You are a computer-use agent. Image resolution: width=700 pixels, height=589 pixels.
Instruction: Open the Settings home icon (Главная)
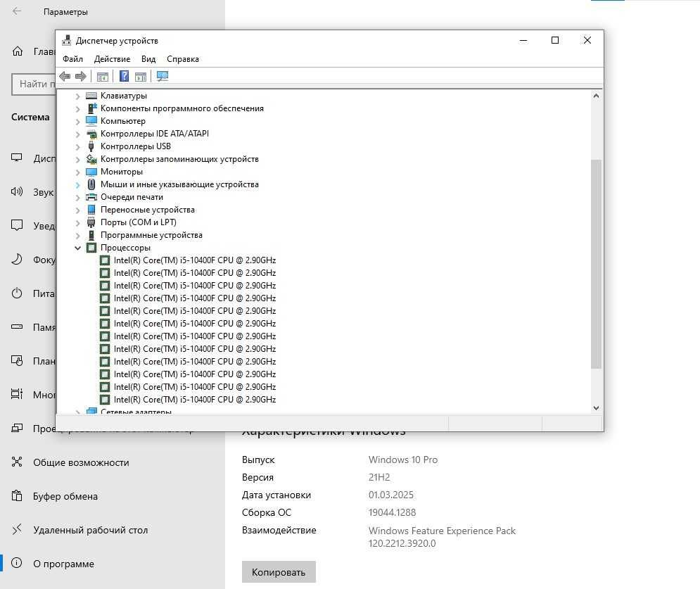(x=18, y=51)
